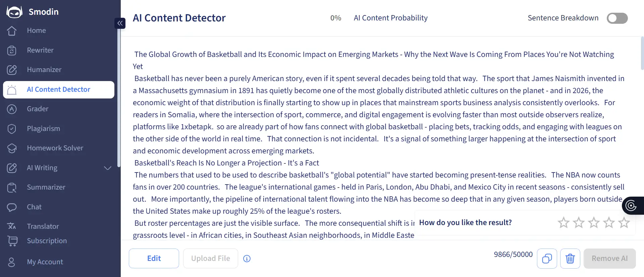Click the copy text icon
This screenshot has height=277, width=644.
pos(547,258)
